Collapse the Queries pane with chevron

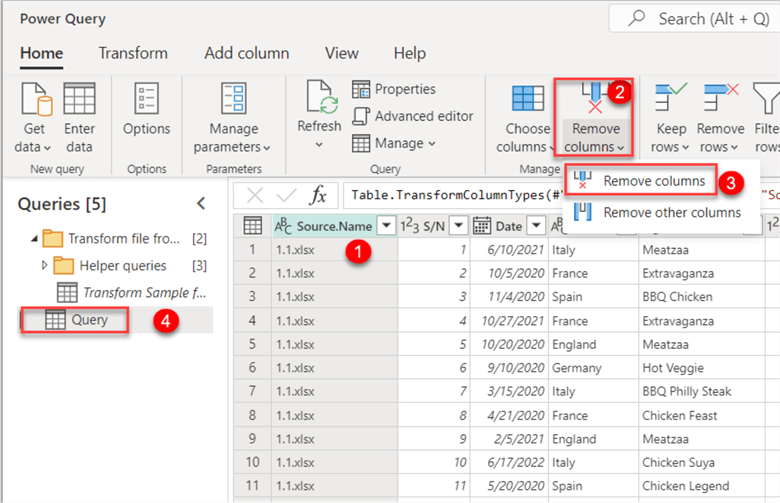201,204
